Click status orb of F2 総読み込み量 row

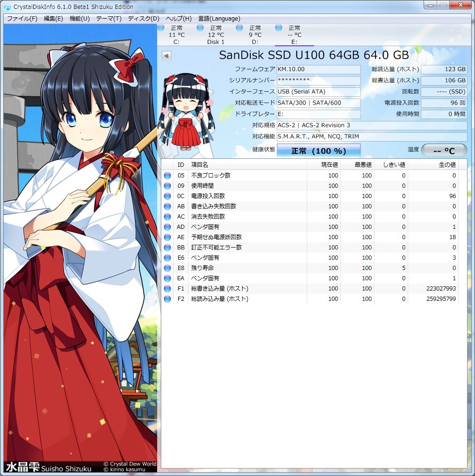coord(167,299)
